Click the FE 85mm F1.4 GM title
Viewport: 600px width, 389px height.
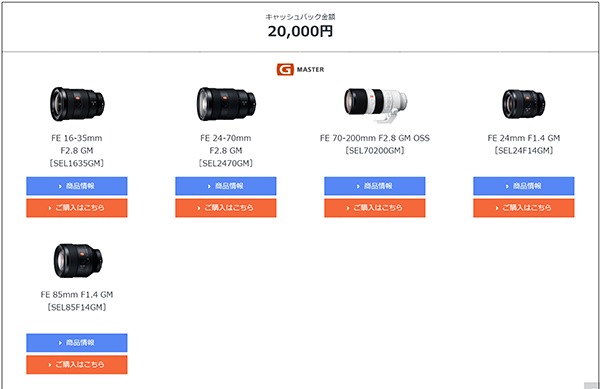(77, 295)
